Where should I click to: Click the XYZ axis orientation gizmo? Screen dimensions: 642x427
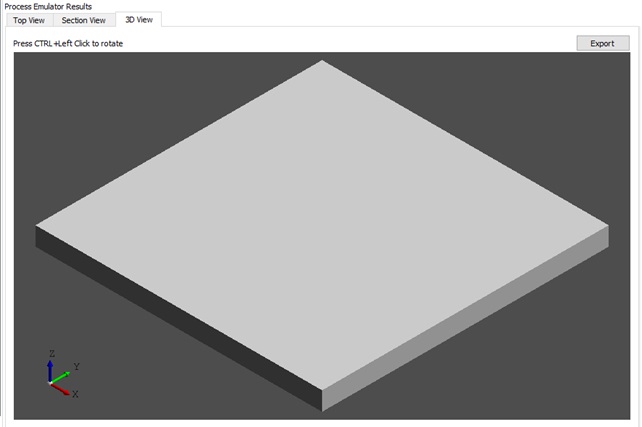click(62, 375)
